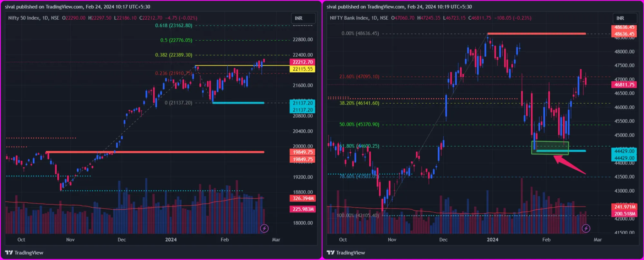
Task: Click change value -108.05 (-0.23%)
Action: click(513, 18)
